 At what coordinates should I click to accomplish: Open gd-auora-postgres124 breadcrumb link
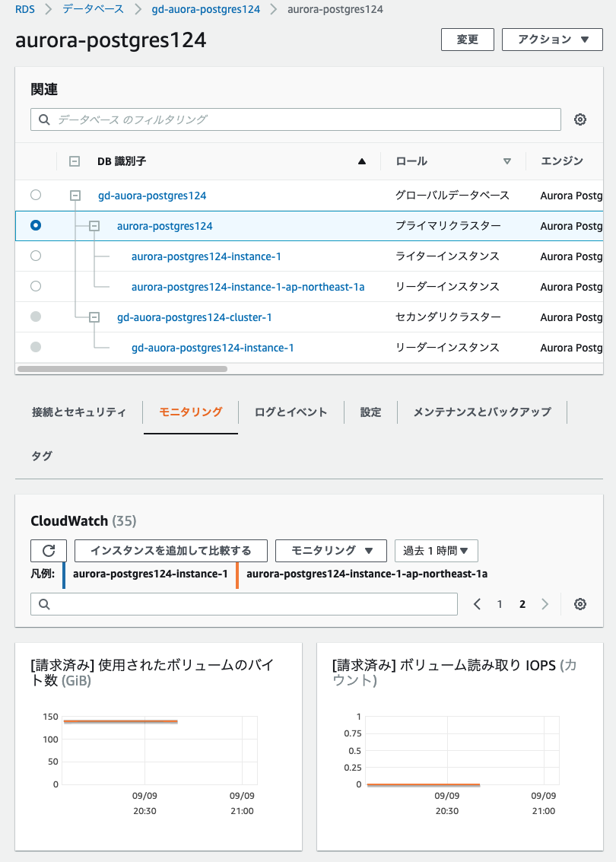206,9
